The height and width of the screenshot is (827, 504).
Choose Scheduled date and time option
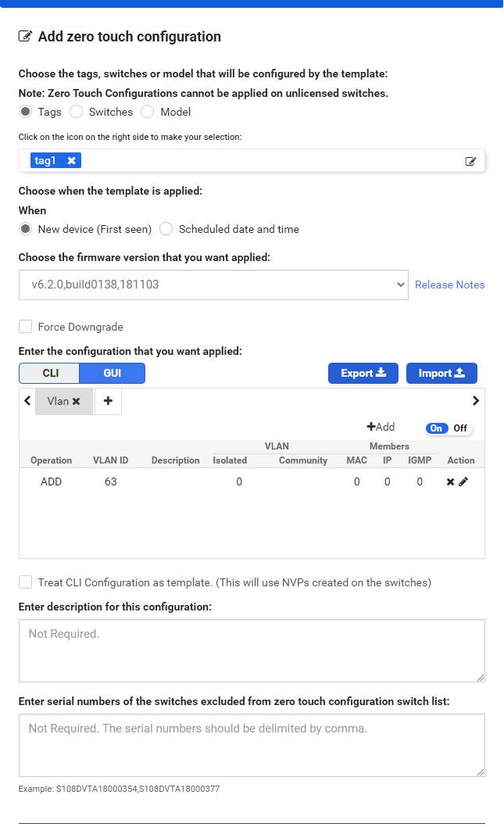pyautogui.click(x=166, y=229)
